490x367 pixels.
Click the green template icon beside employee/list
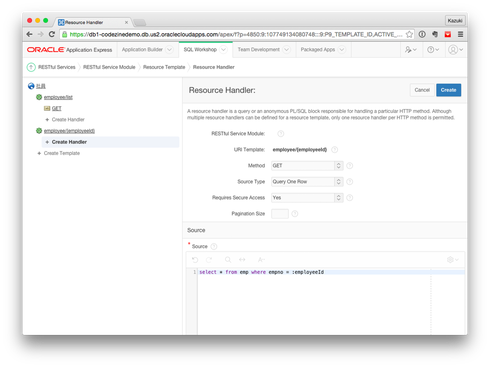[x=39, y=97]
